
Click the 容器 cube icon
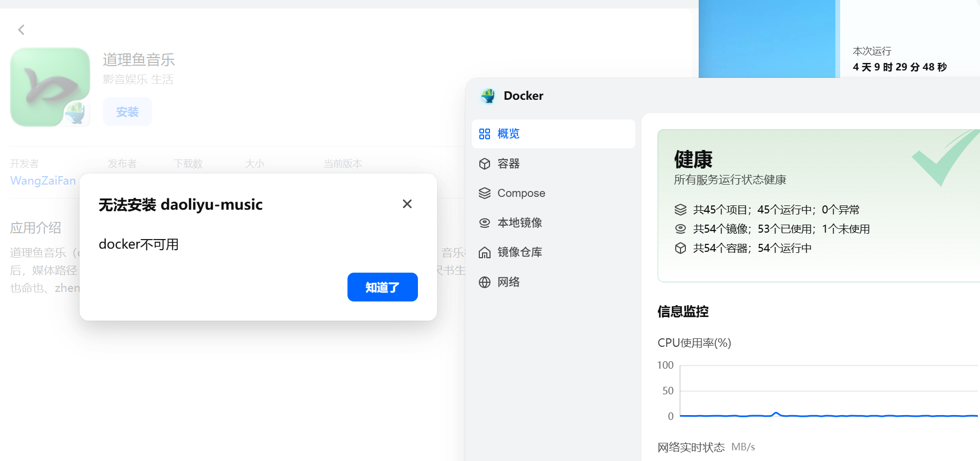pos(485,164)
